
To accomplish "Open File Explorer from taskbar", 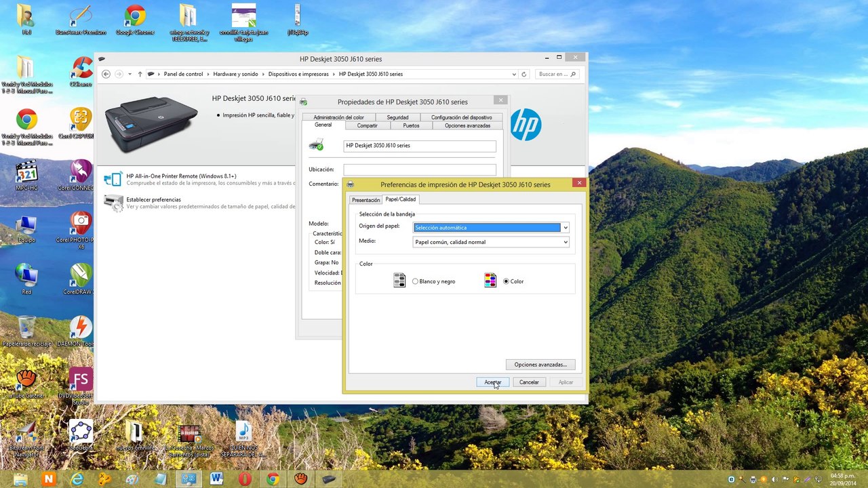I will click(x=20, y=479).
